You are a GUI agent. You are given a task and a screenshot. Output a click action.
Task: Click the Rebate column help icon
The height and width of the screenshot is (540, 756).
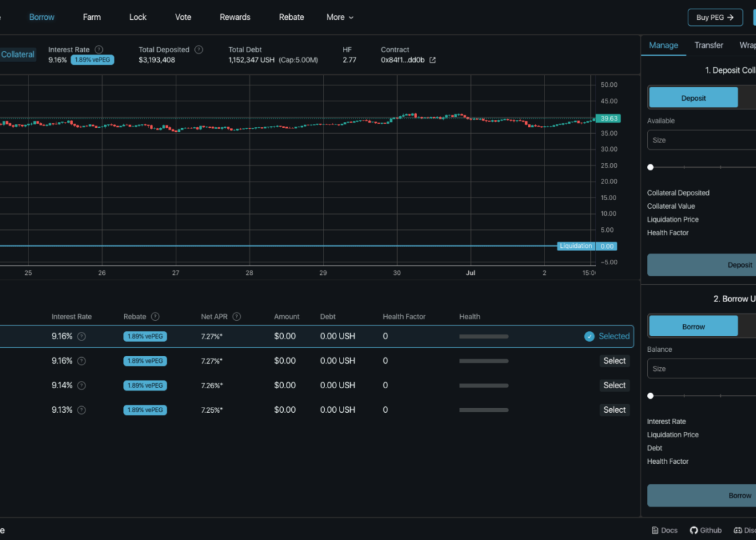(155, 317)
